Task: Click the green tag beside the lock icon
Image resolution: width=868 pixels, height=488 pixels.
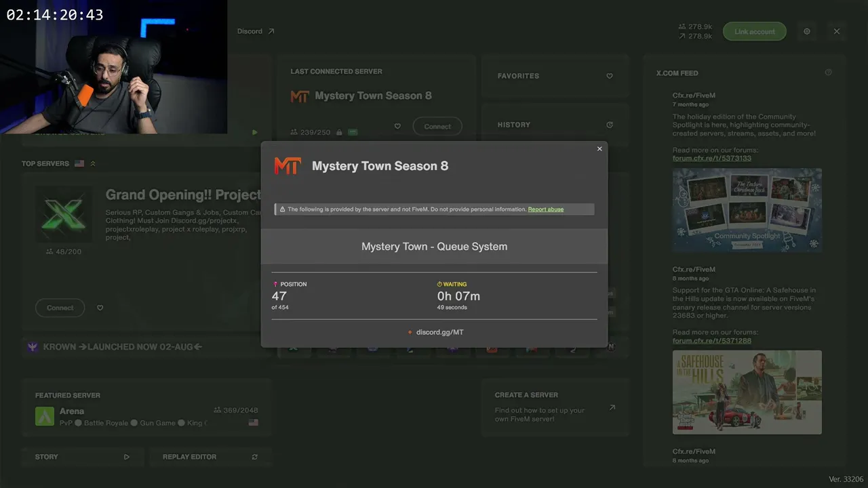Action: click(353, 132)
